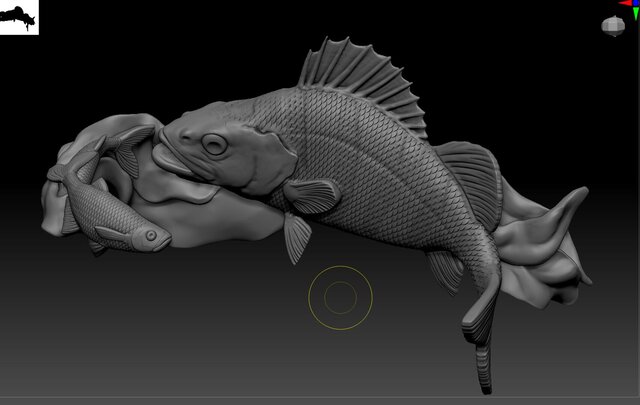Click the camera orientation head gizmo
Viewport: 640px width, 405px height.
(x=613, y=26)
